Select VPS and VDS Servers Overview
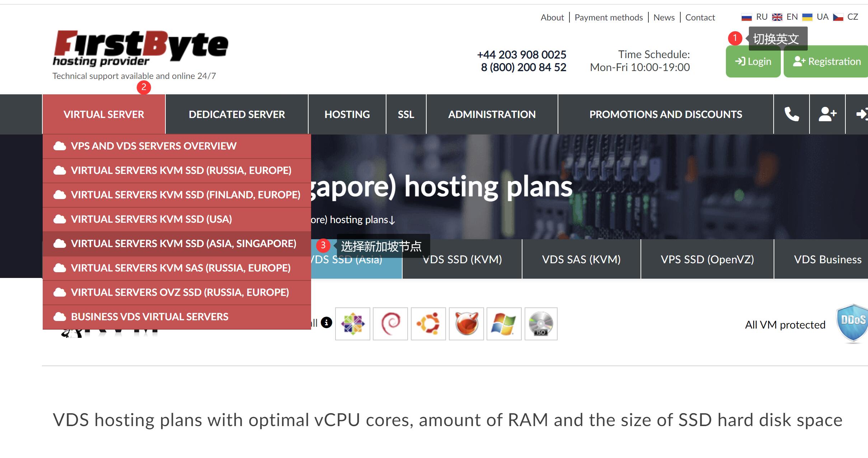The width and height of the screenshot is (868, 458). tap(177, 146)
